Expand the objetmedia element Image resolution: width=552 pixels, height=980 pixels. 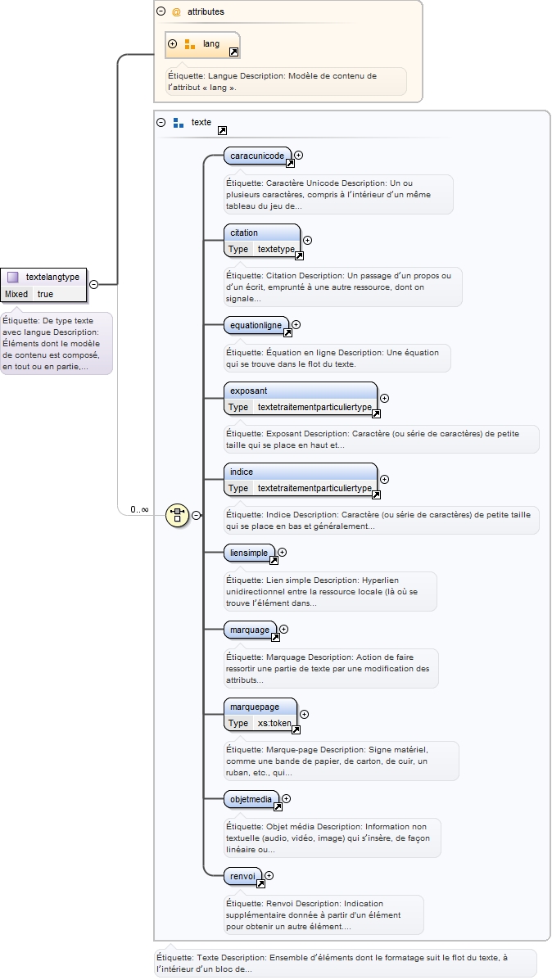click(x=287, y=799)
